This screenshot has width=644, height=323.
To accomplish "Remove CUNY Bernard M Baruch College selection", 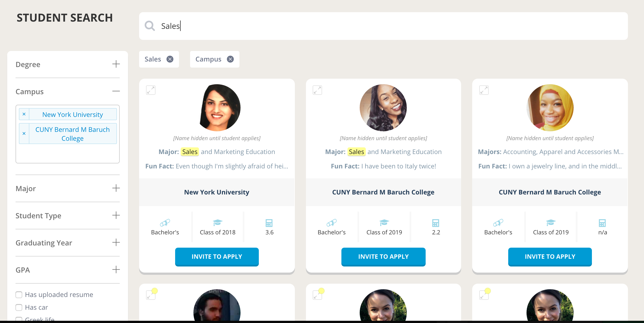I will pyautogui.click(x=24, y=134).
